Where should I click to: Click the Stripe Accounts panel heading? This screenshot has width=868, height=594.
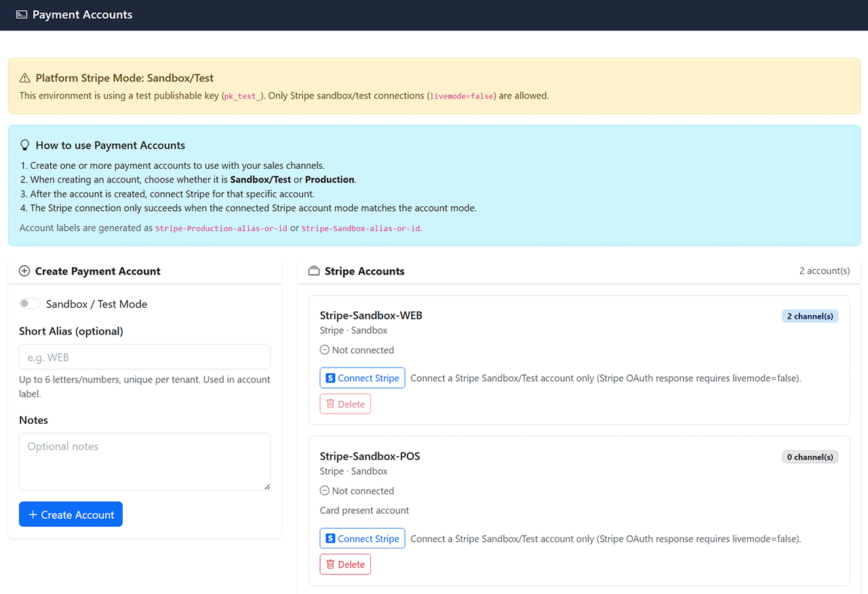pos(364,271)
